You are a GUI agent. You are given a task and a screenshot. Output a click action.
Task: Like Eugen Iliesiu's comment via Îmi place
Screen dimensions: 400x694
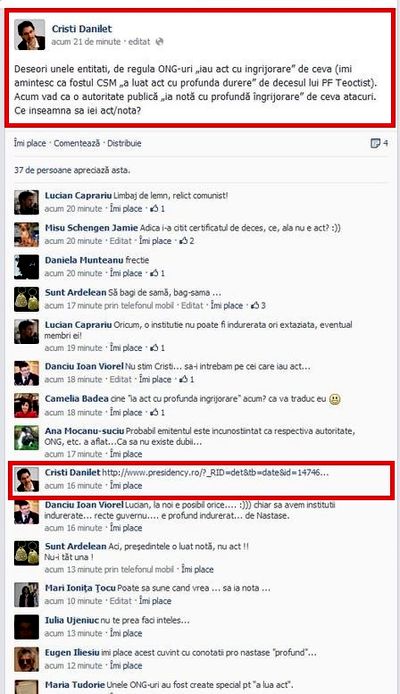(x=126, y=666)
